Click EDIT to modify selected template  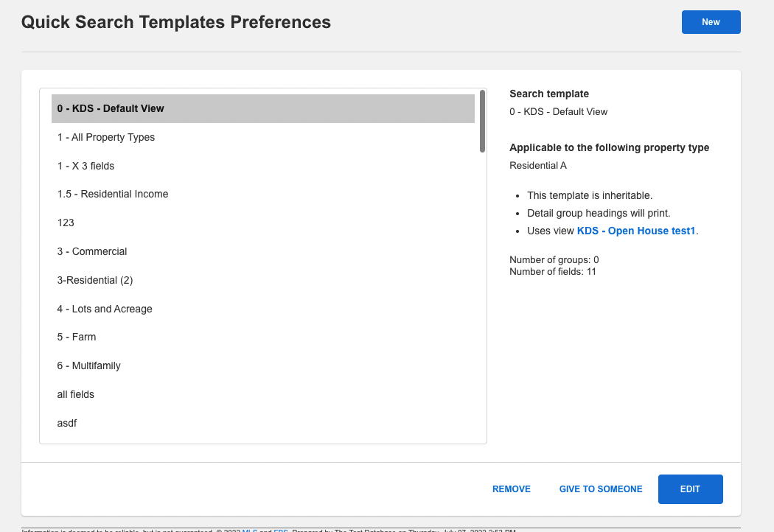click(690, 489)
